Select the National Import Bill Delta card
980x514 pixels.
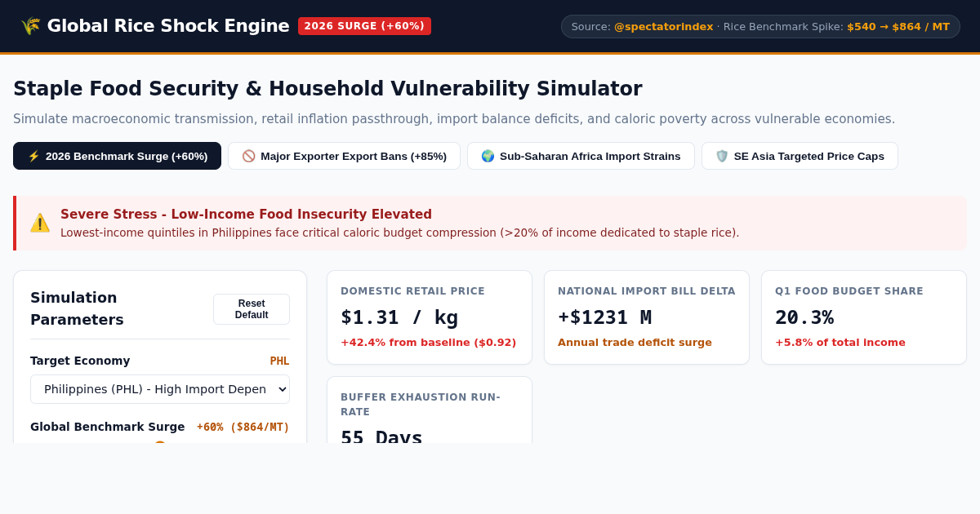coord(647,317)
